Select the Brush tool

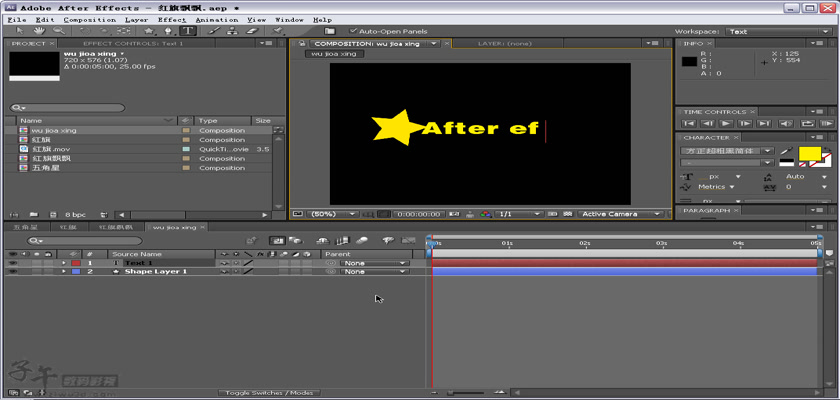pos(213,32)
